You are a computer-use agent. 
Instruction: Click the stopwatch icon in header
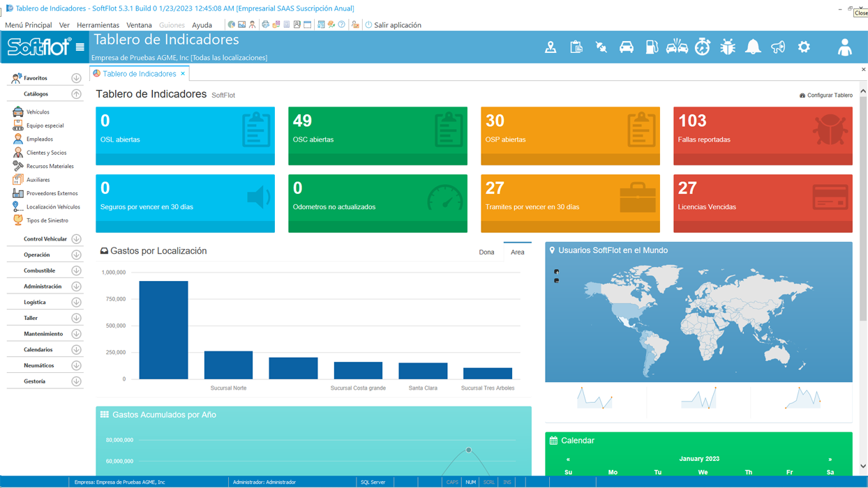pos(703,47)
